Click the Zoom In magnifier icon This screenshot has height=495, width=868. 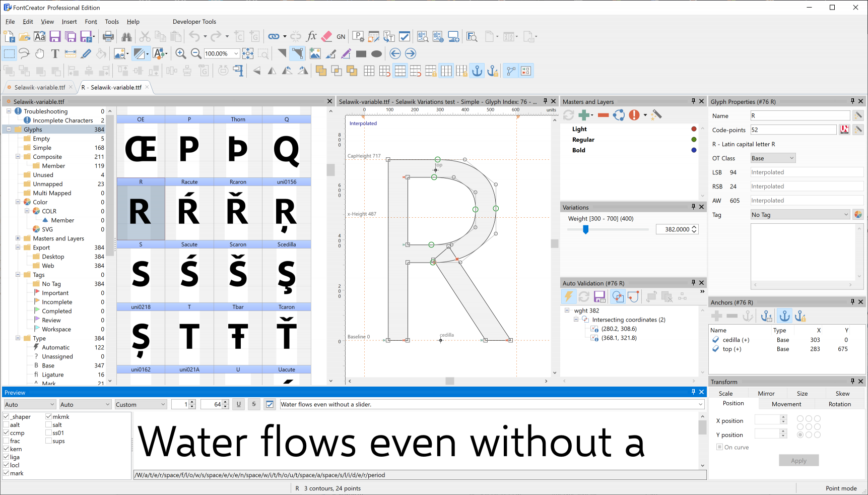180,53
